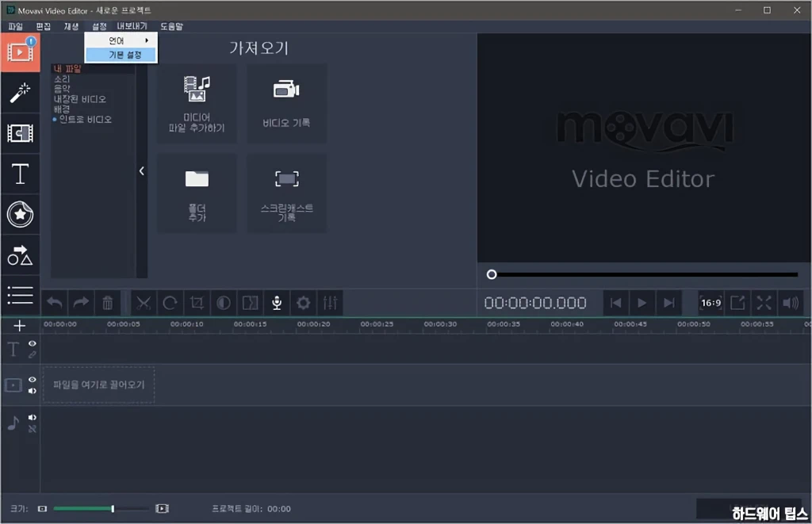
Task: Click the 00:00:30 timeline ruler mark
Action: point(440,325)
